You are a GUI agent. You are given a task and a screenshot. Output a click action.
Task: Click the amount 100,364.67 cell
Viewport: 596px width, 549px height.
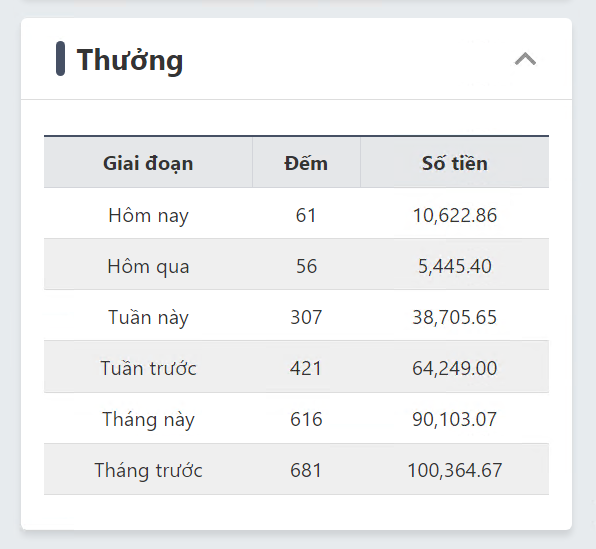(x=455, y=470)
